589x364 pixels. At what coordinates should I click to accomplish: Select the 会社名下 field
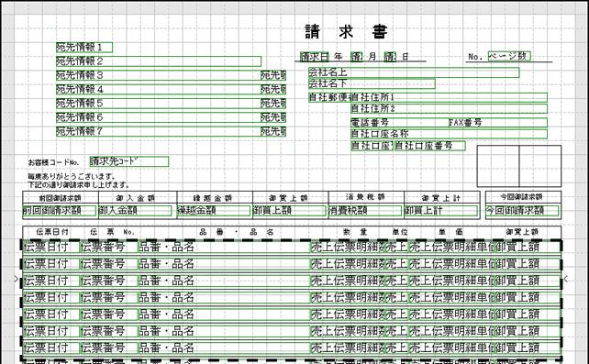coord(372,83)
